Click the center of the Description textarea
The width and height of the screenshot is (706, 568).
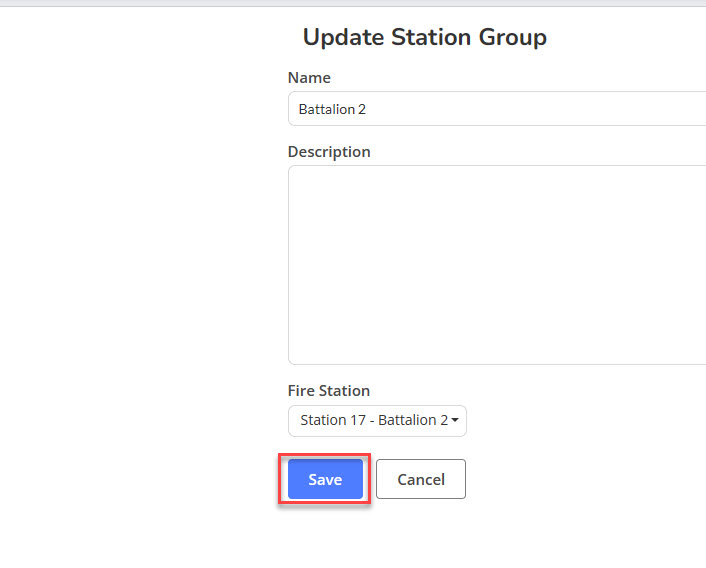tap(497, 265)
